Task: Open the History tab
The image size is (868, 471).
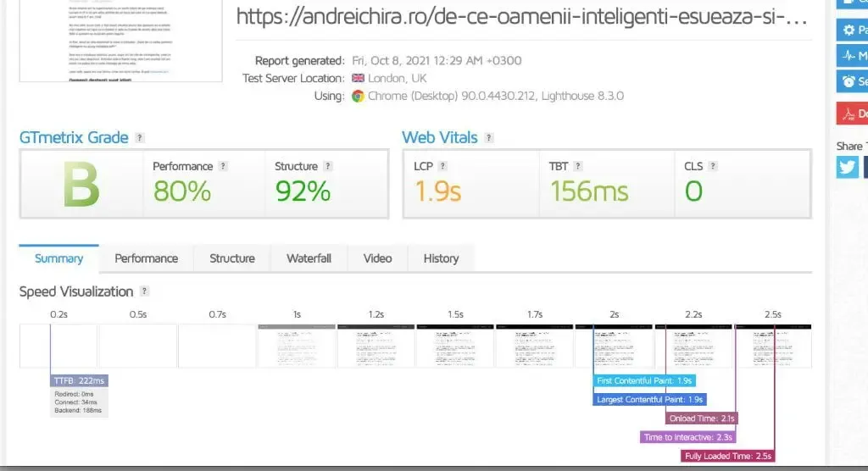Action: tap(441, 258)
